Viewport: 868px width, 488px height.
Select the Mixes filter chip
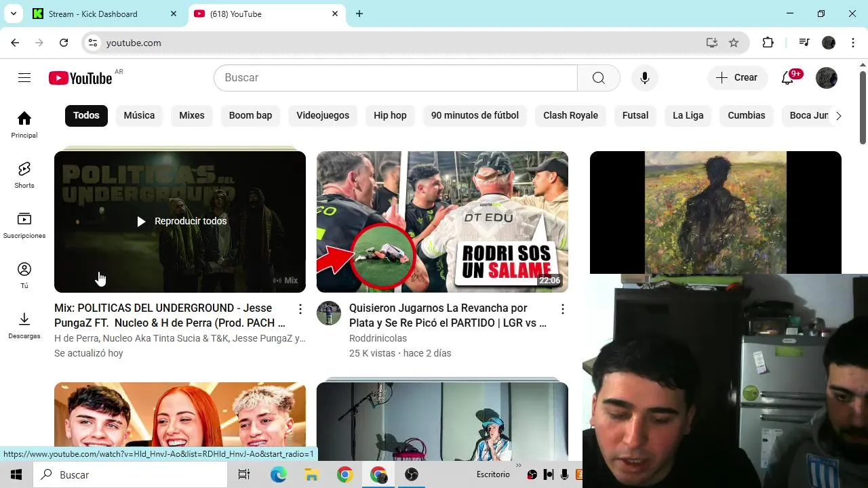point(192,115)
